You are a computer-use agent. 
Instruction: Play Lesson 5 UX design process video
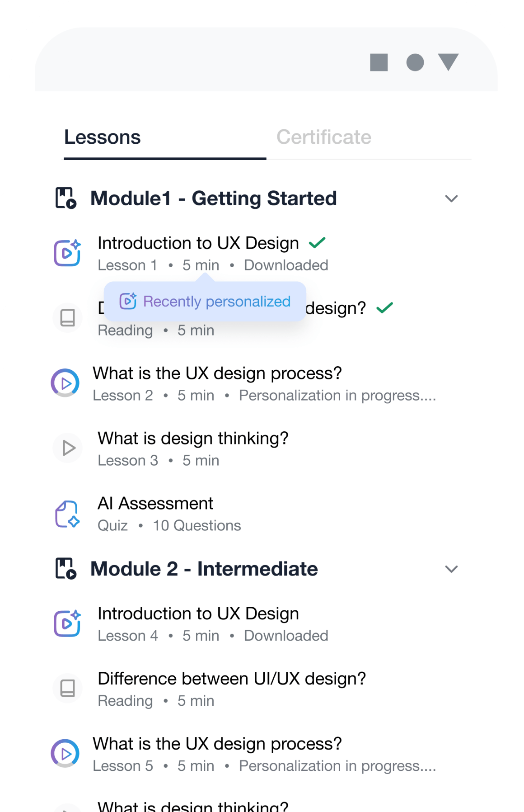click(65, 754)
